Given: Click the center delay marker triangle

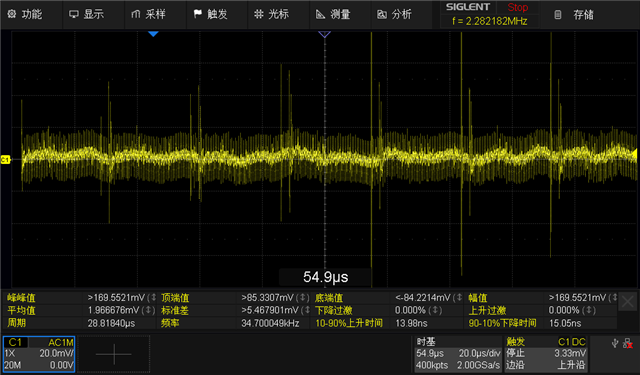Looking at the screenshot, I should [x=324, y=34].
